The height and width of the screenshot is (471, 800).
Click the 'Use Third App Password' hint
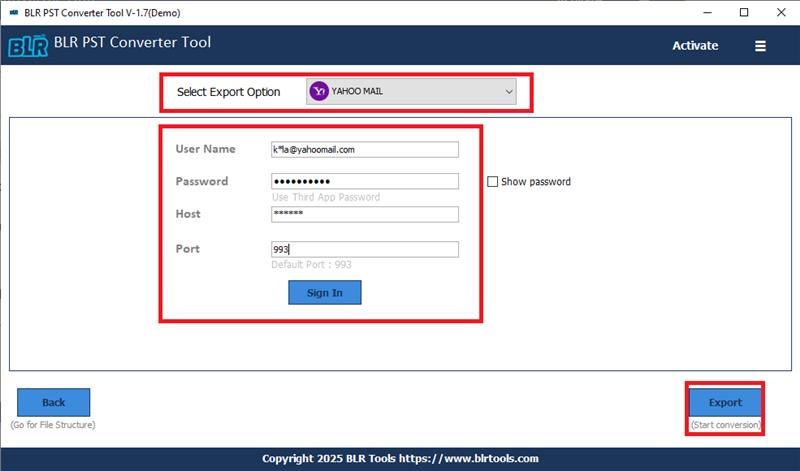pos(326,197)
